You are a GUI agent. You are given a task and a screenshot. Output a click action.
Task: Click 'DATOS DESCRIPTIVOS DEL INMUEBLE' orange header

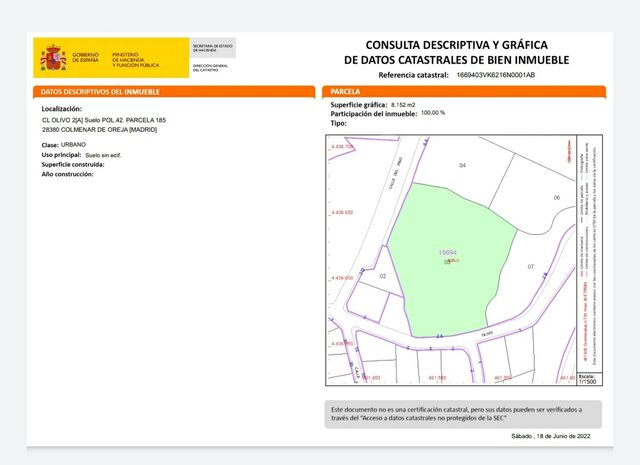[x=174, y=92]
